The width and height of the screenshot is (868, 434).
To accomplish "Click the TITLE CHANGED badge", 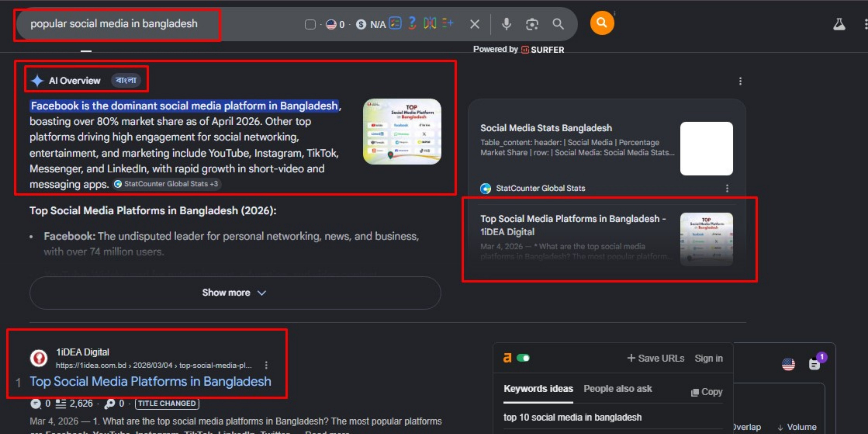I will tap(167, 403).
